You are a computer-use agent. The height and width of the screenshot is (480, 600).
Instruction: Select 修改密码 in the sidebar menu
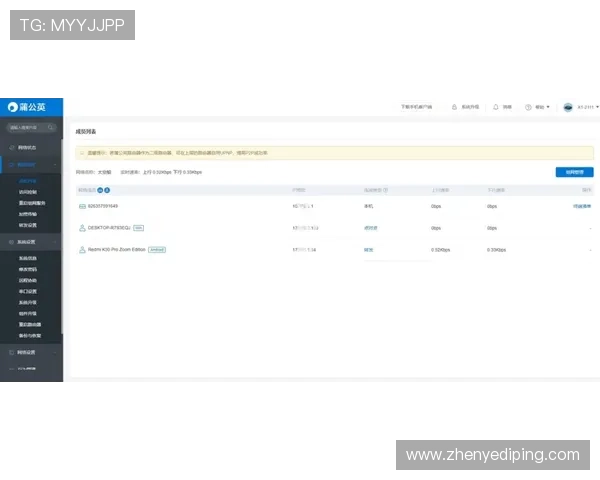click(x=28, y=269)
